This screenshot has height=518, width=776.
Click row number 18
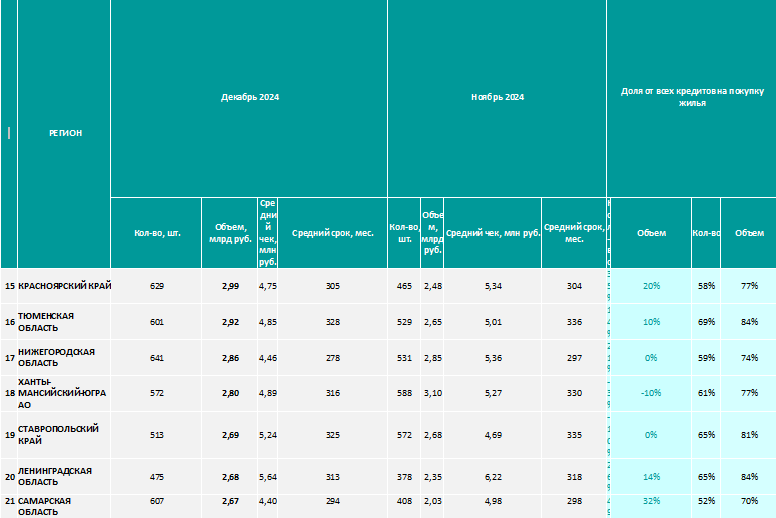pos(10,393)
